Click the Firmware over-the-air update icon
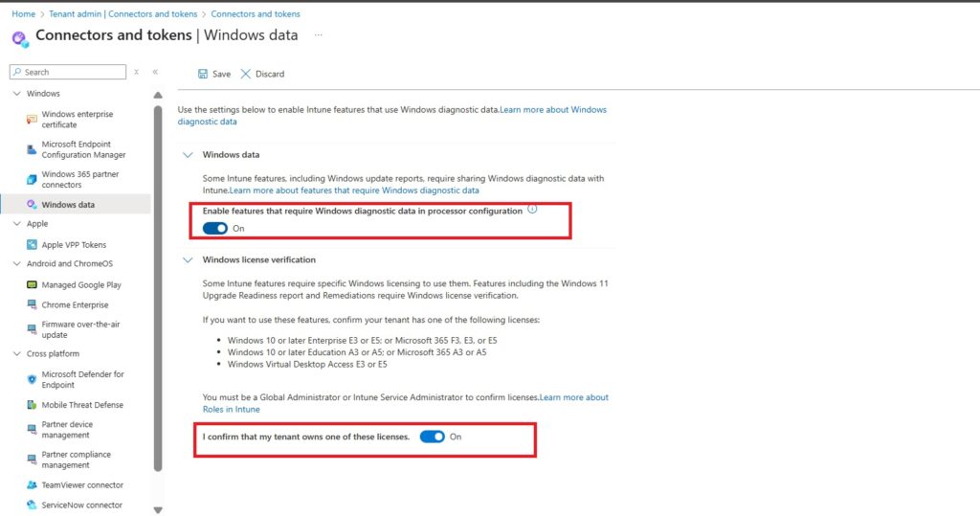Viewport: 980px width, 516px height. 32,329
